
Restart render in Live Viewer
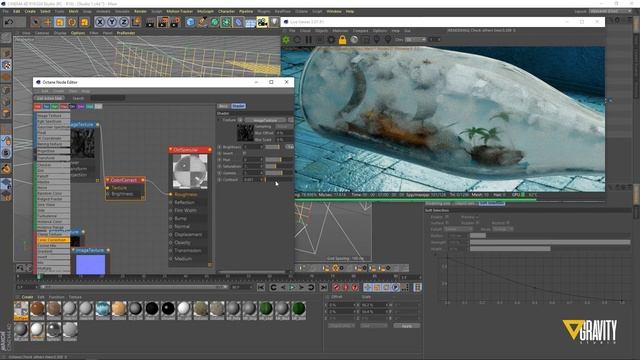pos(297,40)
